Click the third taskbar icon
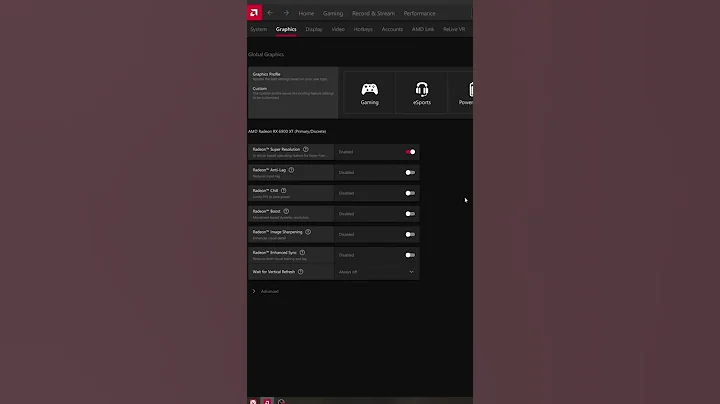The width and height of the screenshot is (720, 404). click(x=281, y=402)
